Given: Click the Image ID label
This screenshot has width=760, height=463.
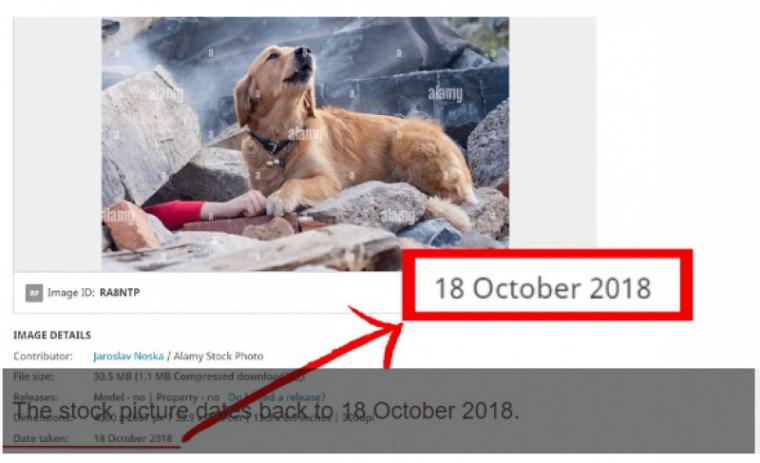Looking at the screenshot, I should point(71,292).
